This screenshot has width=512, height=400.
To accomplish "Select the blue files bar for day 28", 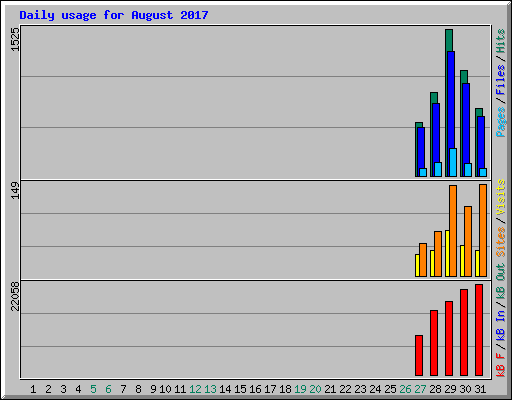I will pyautogui.click(x=436, y=133).
